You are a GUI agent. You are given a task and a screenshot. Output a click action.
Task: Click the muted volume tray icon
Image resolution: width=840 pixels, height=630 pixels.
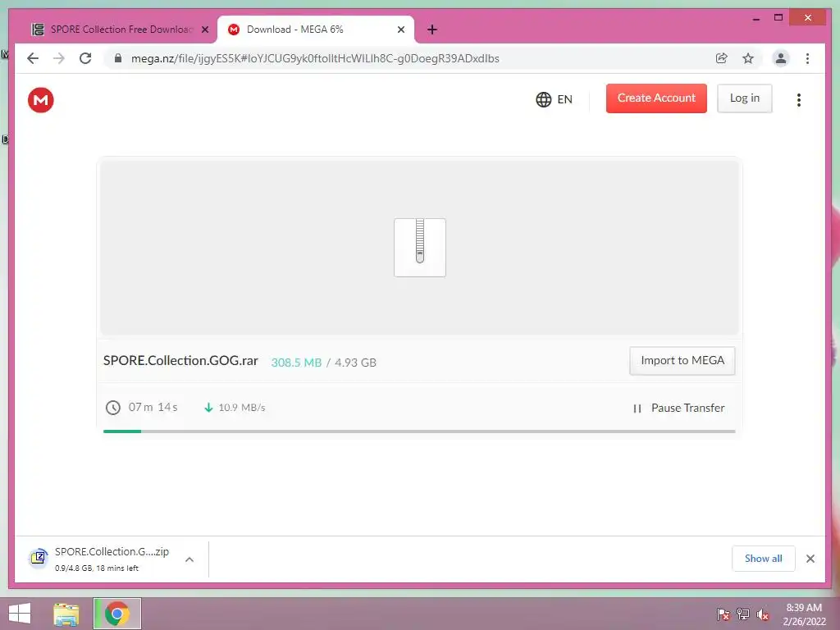click(x=762, y=614)
